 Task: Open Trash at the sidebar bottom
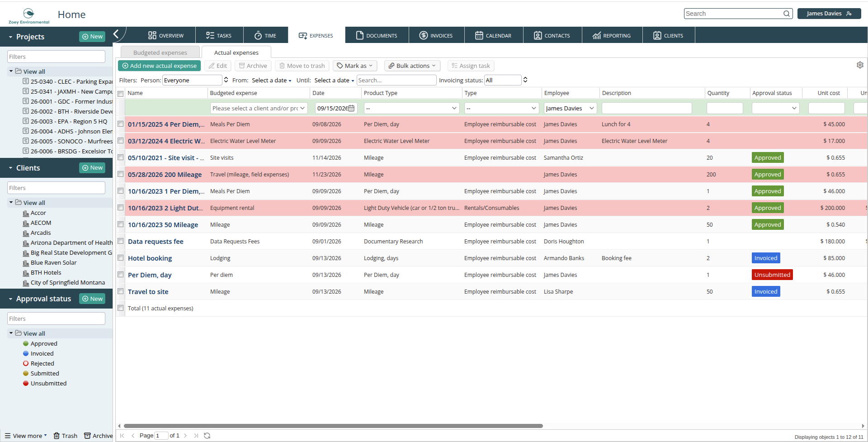coord(66,436)
